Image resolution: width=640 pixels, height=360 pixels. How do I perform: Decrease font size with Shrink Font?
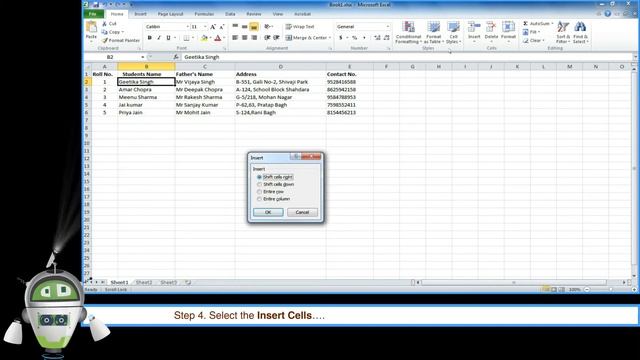click(222, 27)
